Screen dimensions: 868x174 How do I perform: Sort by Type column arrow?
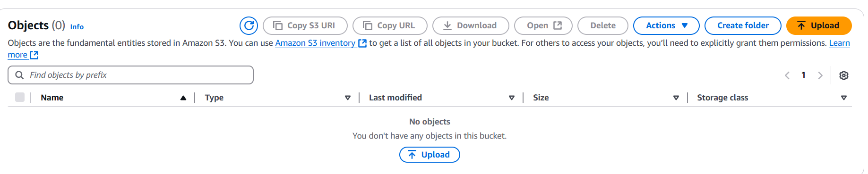pyautogui.click(x=348, y=98)
